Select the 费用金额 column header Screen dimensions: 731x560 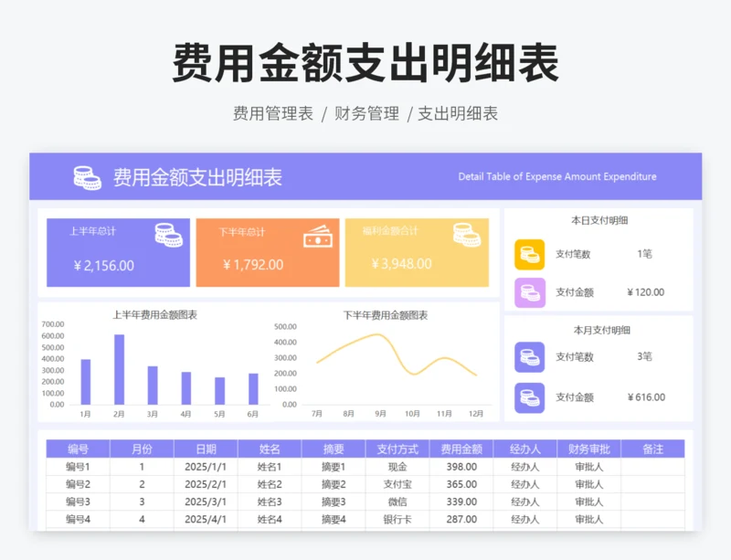click(x=461, y=449)
